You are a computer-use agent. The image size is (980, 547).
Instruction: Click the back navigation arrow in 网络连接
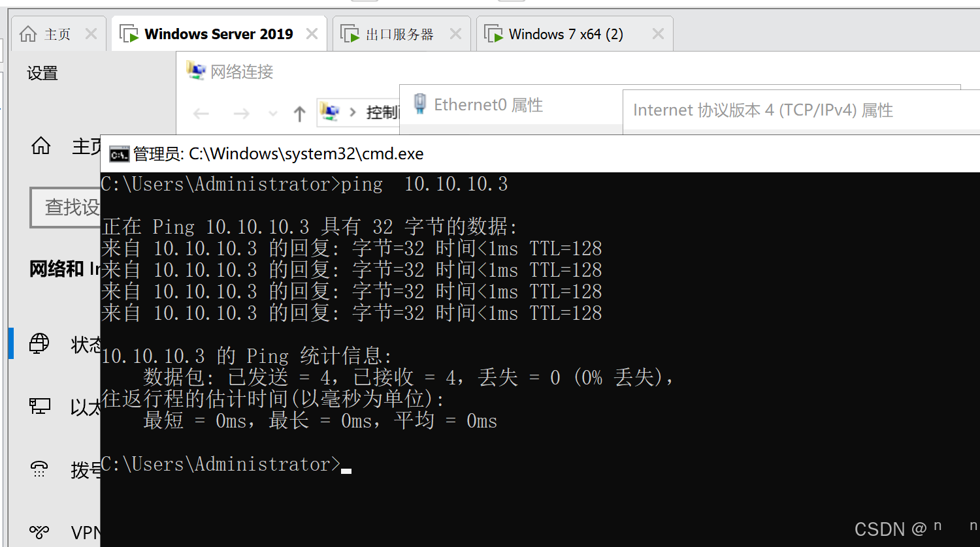pyautogui.click(x=201, y=113)
